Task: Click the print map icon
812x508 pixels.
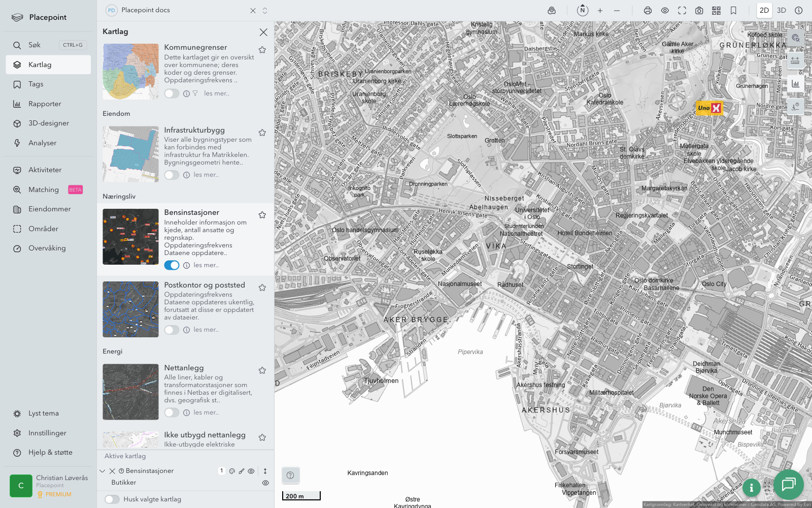Action: [648, 11]
